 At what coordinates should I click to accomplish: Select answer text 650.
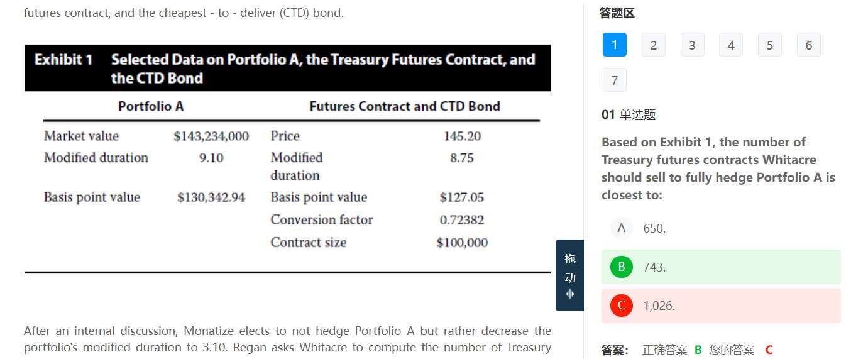(x=654, y=229)
